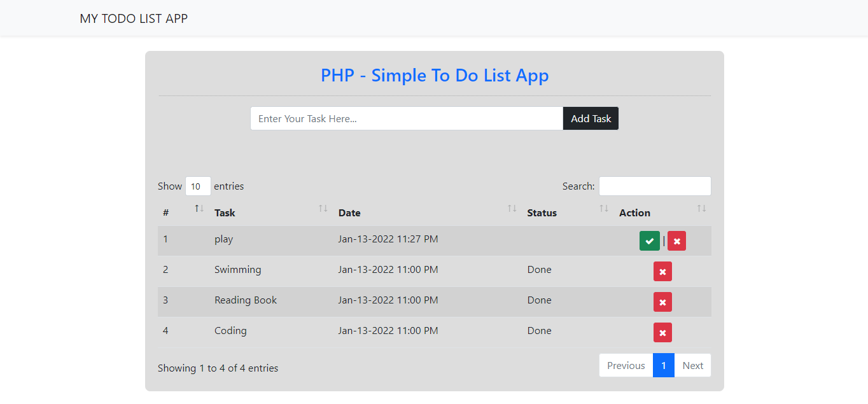Delete the Swimming task
This screenshot has width=868, height=404.
tap(662, 272)
